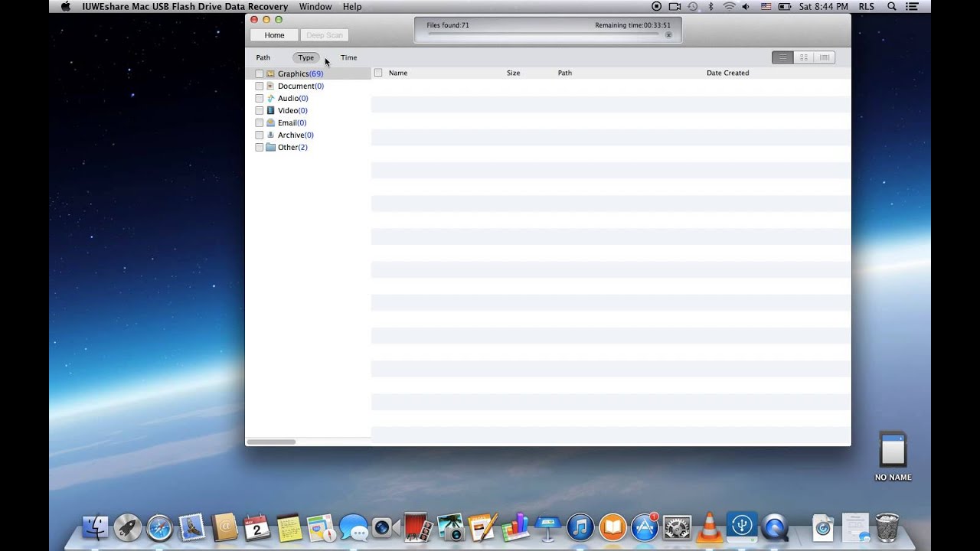980x551 pixels.
Task: Click the Path column header
Action: 564,73
